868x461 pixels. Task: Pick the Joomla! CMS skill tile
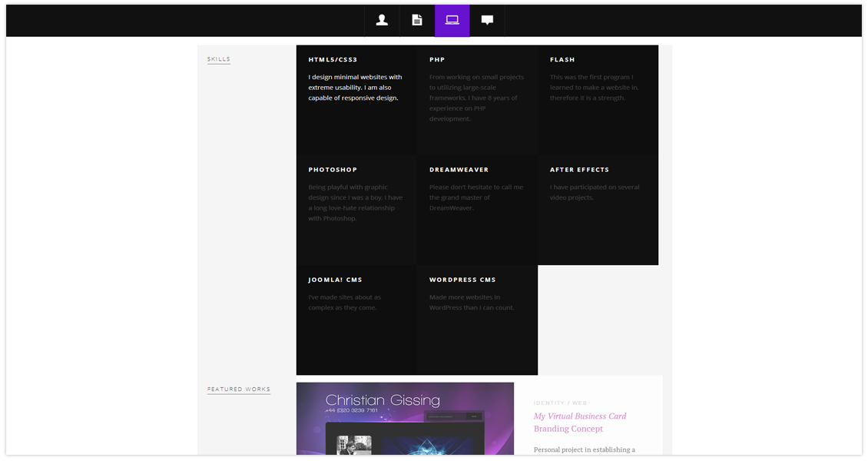(x=356, y=320)
